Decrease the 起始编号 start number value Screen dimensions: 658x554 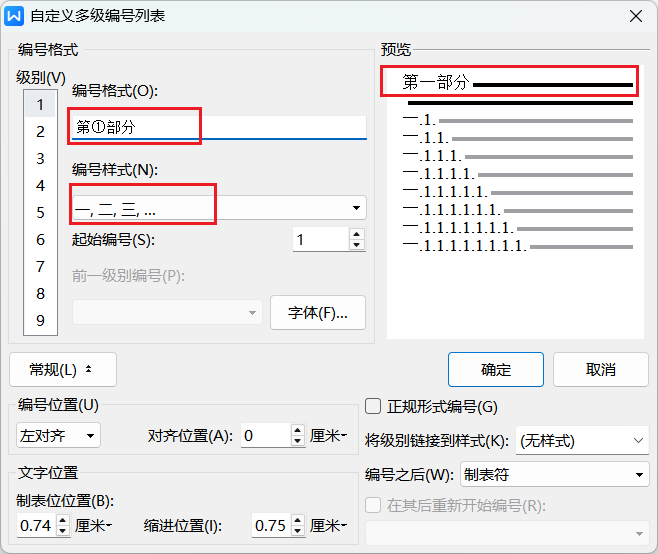[357, 245]
